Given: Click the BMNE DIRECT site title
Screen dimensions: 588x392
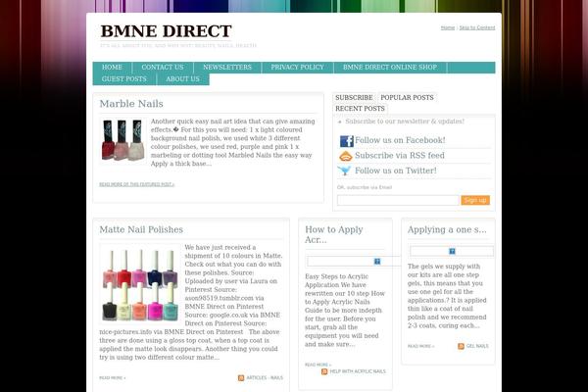Looking at the screenshot, I should pos(167,31).
